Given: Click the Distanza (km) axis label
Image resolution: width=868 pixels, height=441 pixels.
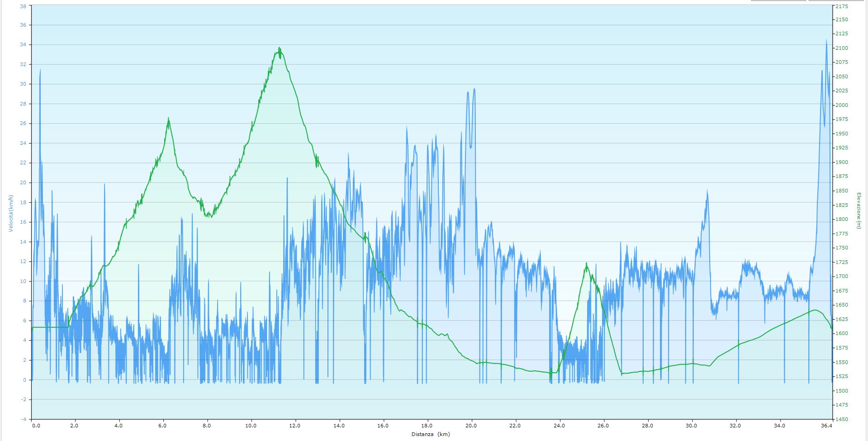Looking at the screenshot, I should point(431,434).
